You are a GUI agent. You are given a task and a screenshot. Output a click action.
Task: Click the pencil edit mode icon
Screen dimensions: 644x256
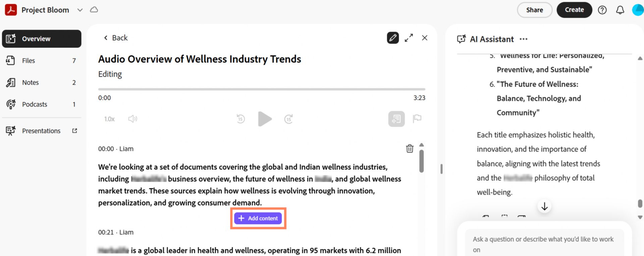(393, 38)
